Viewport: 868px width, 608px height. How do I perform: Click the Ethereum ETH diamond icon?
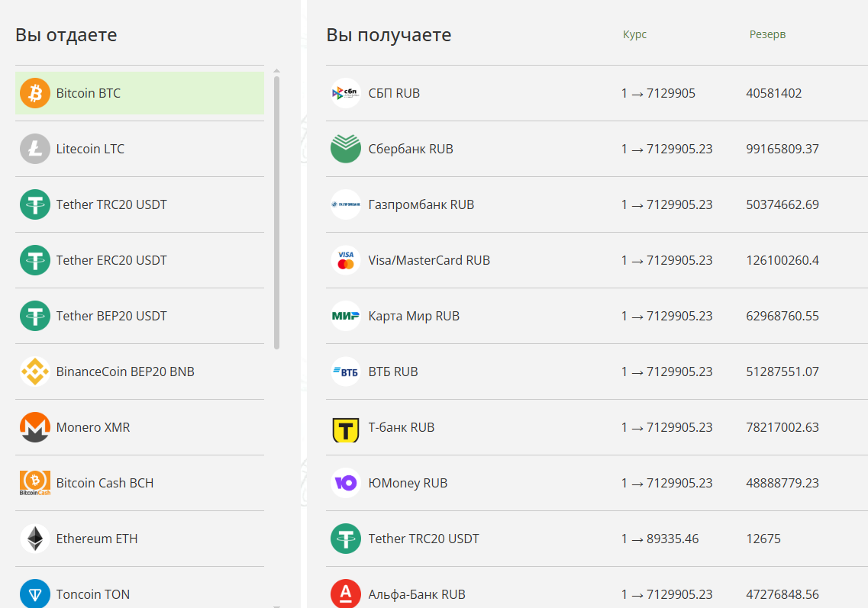tap(35, 539)
